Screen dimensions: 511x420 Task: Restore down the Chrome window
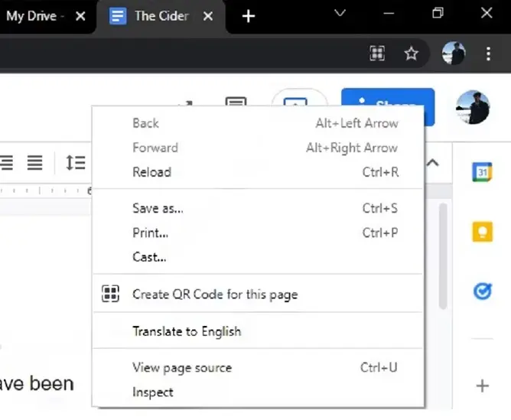(x=438, y=13)
